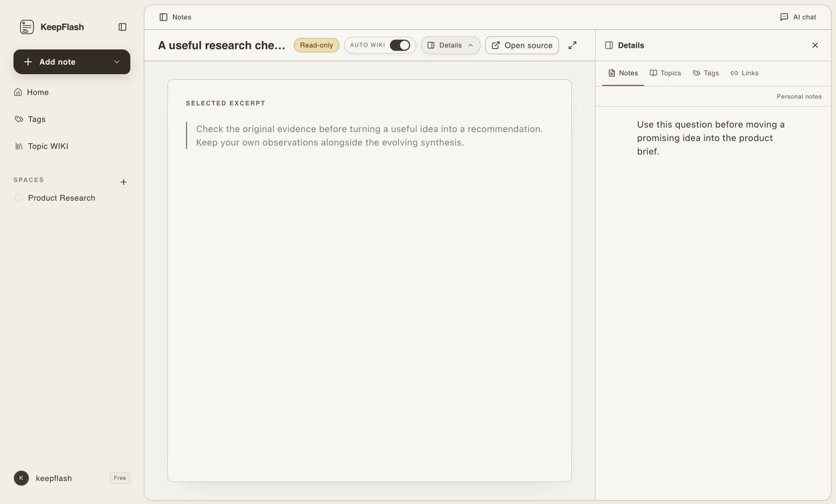Go to Home in the sidebar
This screenshot has height=504, width=836.
point(72,92)
